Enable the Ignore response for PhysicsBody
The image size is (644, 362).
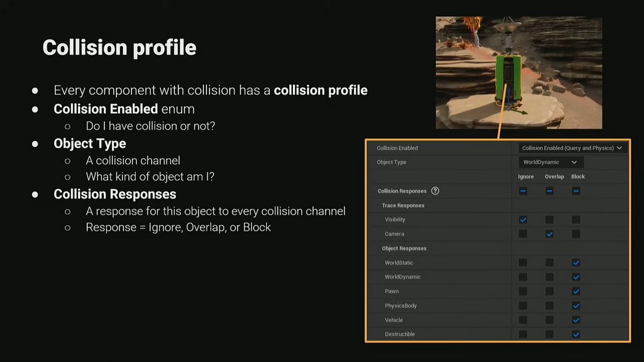[x=523, y=305]
